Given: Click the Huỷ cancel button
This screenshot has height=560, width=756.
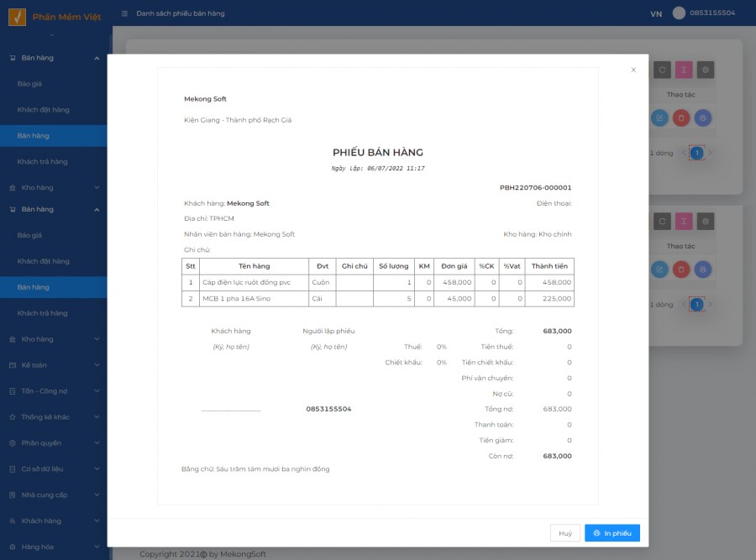Looking at the screenshot, I should (x=565, y=533).
